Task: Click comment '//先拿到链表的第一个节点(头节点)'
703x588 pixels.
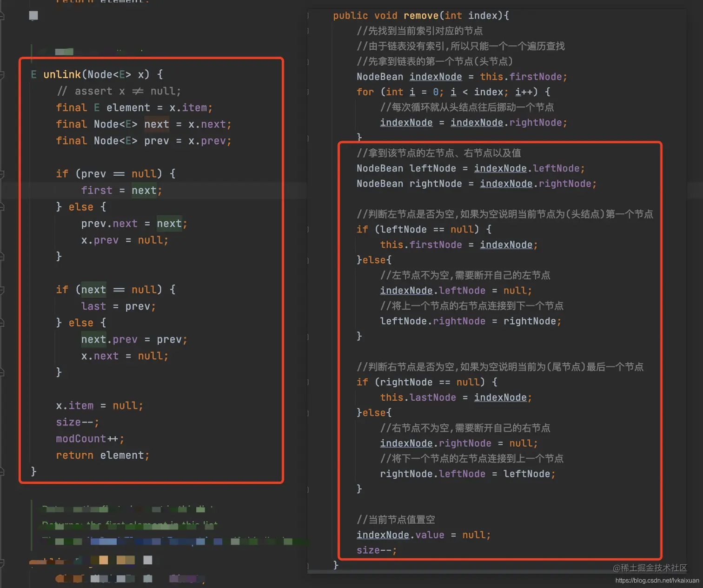Action: click(435, 61)
